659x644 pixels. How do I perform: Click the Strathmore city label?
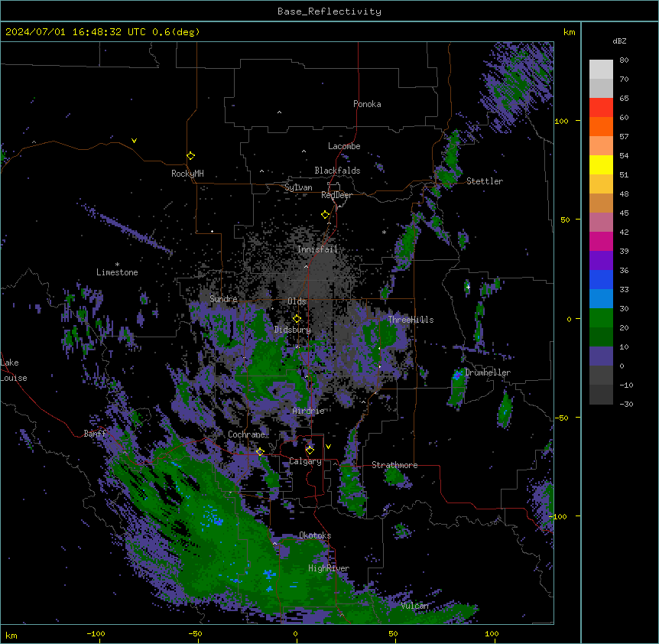tap(394, 465)
